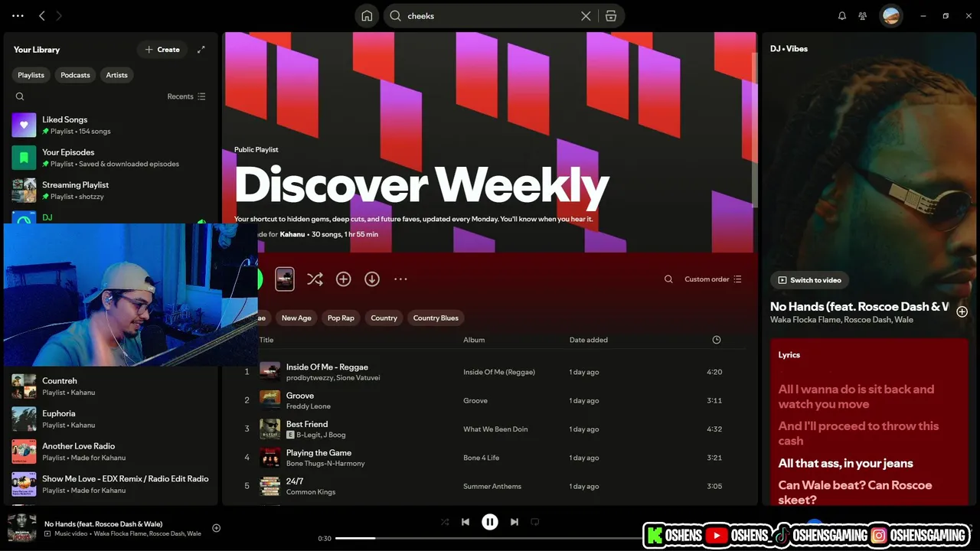Screen dimensions: 980x551
Task: Seek on the song progress bar
Action: (x=490, y=538)
